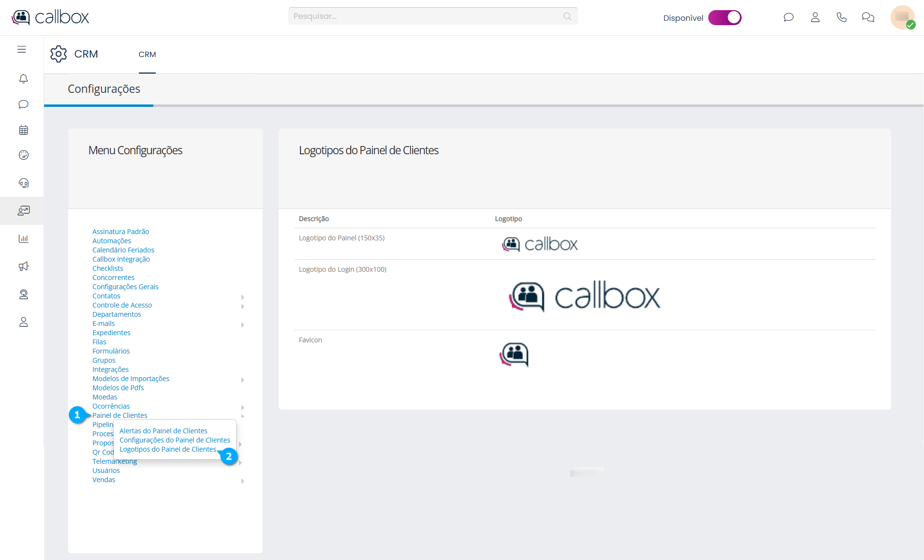This screenshot has width=924, height=560.
Task: Open the megaphone campaigns sidebar icon
Action: pyautogui.click(x=23, y=266)
